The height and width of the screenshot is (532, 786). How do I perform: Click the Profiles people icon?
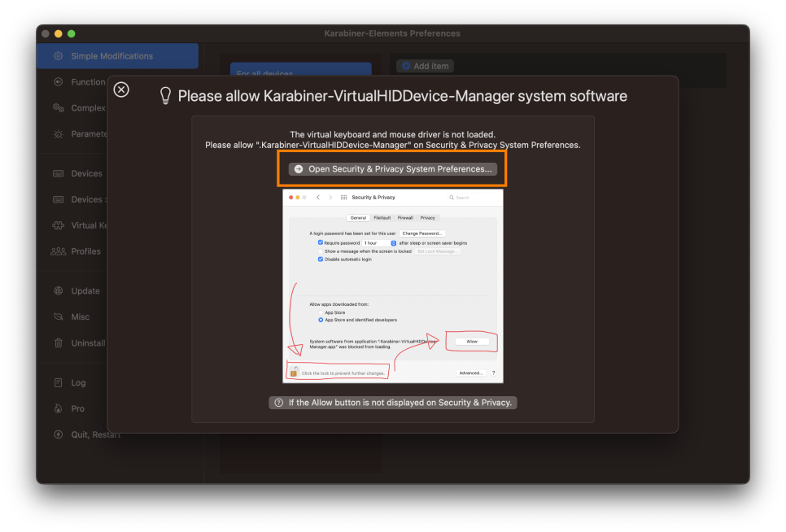pos(58,251)
